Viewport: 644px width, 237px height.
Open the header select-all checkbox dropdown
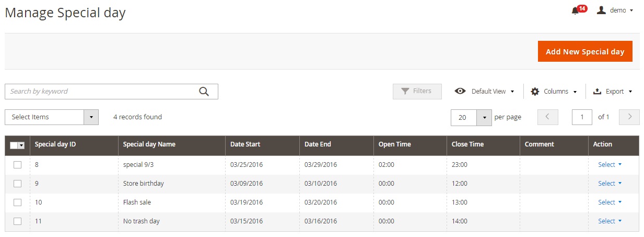pyautogui.click(x=21, y=145)
